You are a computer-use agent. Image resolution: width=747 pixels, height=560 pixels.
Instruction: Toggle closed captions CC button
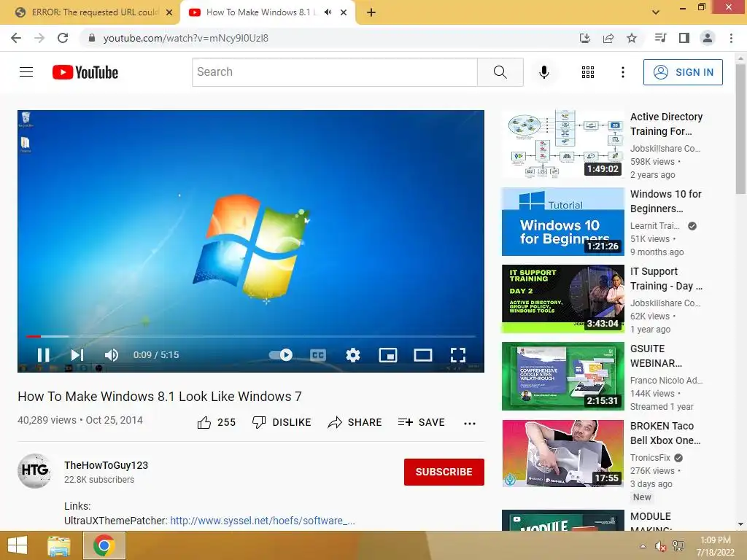[x=318, y=355]
